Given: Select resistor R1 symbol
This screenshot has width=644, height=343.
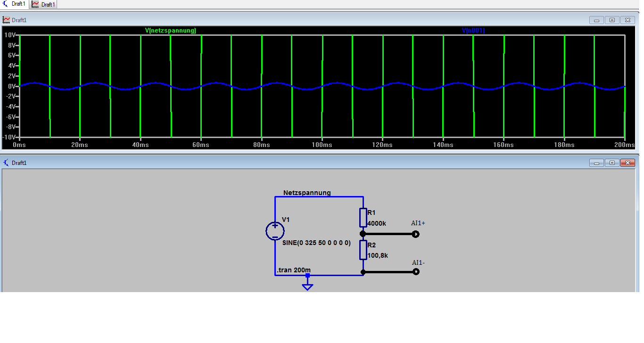Looking at the screenshot, I should [363, 217].
